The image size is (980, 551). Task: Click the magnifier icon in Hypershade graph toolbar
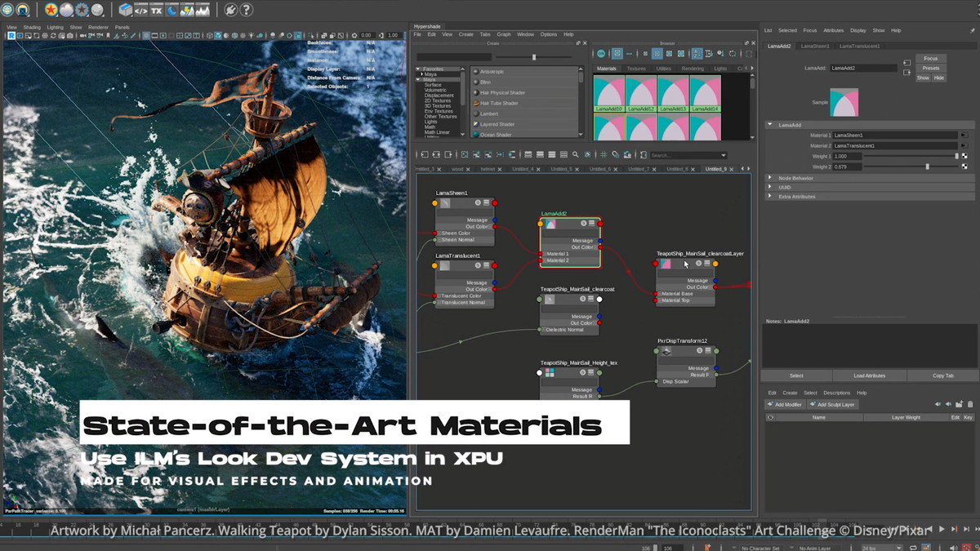pyautogui.click(x=576, y=154)
